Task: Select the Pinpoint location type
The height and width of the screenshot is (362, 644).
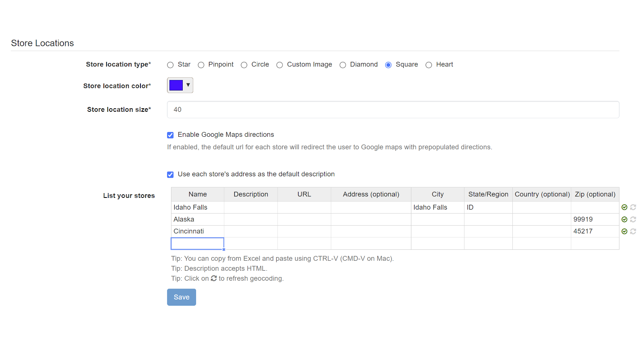Action: click(x=201, y=65)
